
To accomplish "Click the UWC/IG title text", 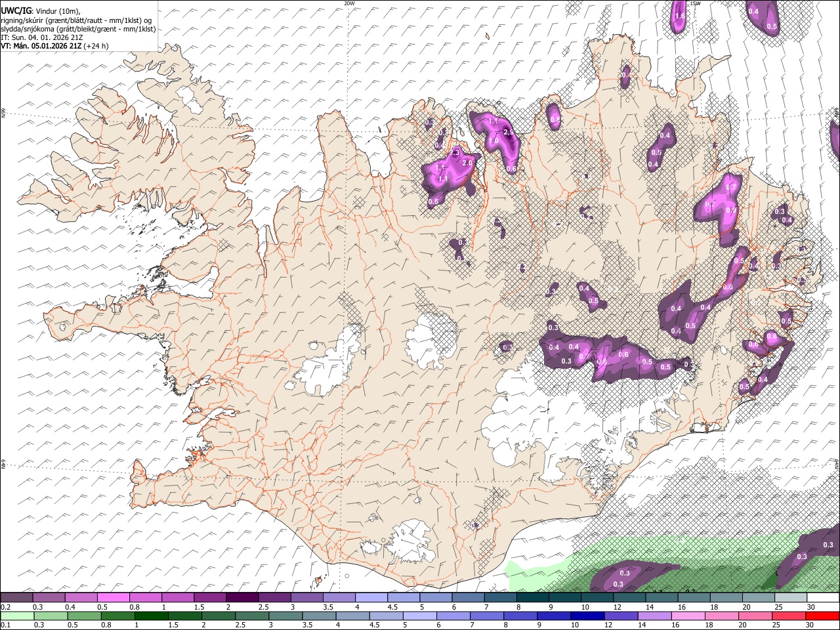I will point(16,10).
